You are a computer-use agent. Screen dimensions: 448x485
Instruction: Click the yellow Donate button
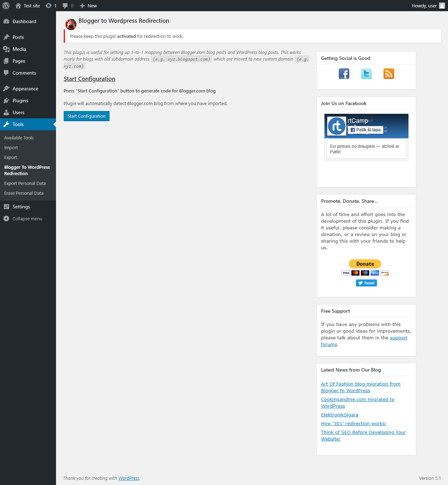tap(365, 264)
